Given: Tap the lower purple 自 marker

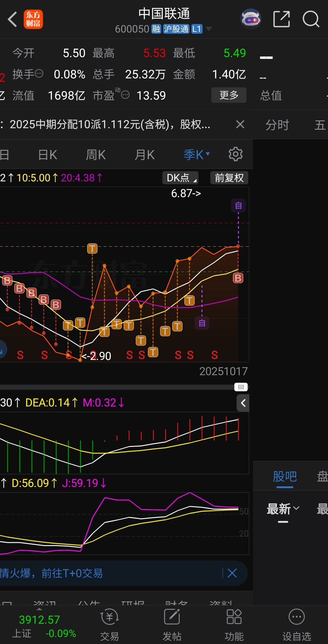Looking at the screenshot, I should pos(202,323).
